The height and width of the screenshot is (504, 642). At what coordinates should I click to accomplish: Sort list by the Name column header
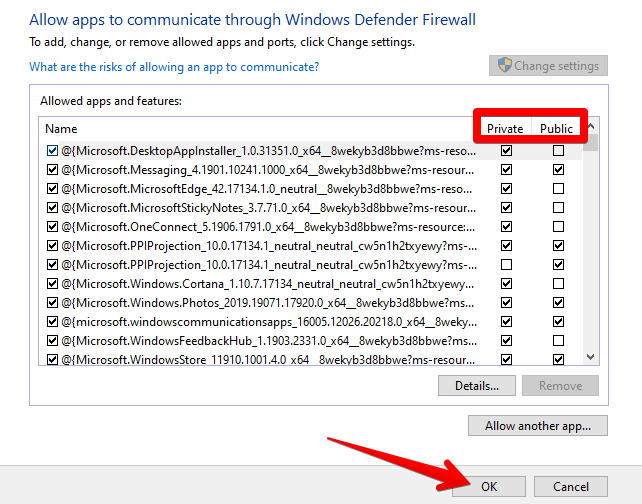coord(61,129)
